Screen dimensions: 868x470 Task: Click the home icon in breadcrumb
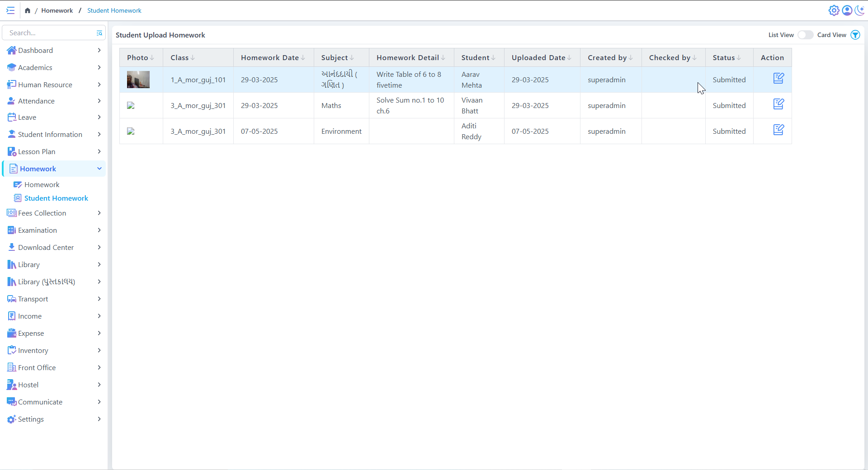(28, 10)
